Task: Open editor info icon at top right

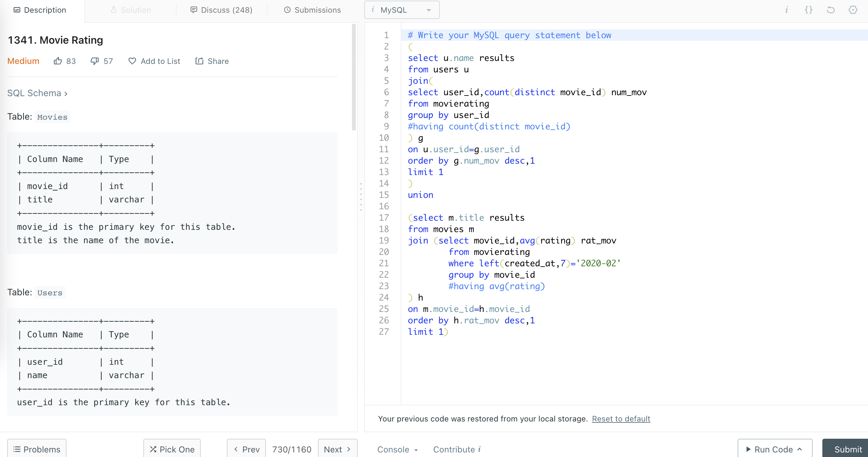Action: [786, 10]
